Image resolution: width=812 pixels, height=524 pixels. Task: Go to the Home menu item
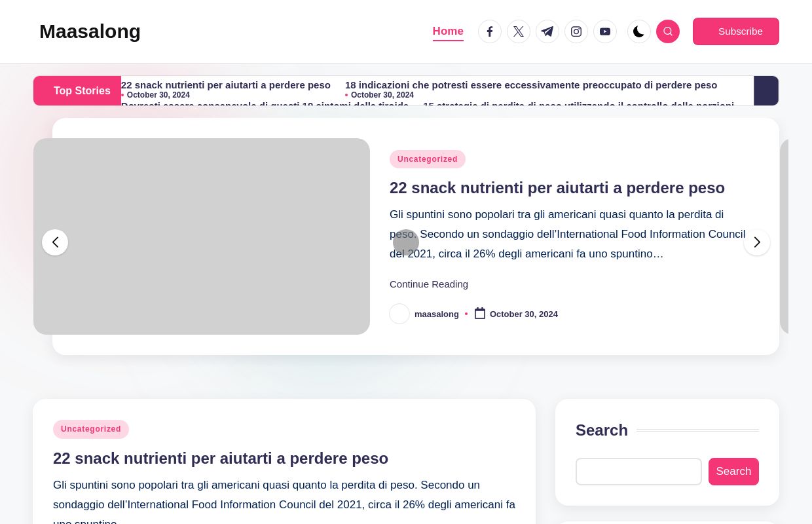(448, 31)
